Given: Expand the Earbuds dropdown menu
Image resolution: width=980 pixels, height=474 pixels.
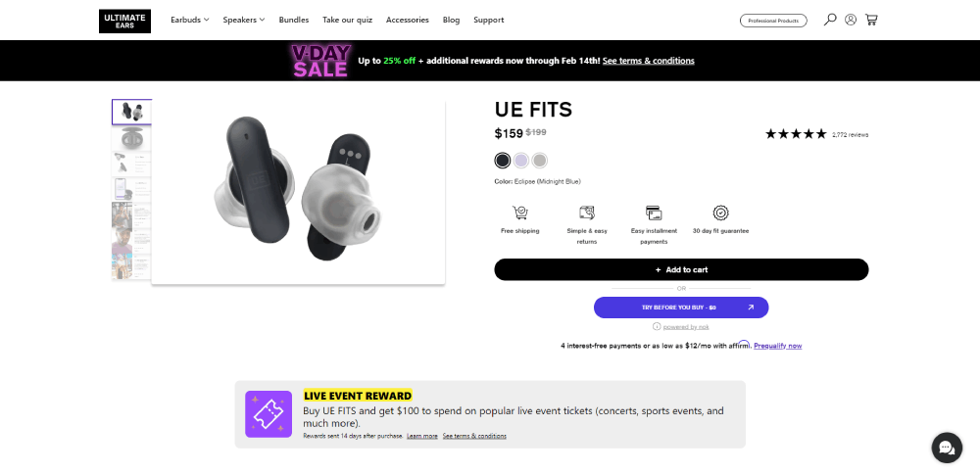Looking at the screenshot, I should click(190, 20).
